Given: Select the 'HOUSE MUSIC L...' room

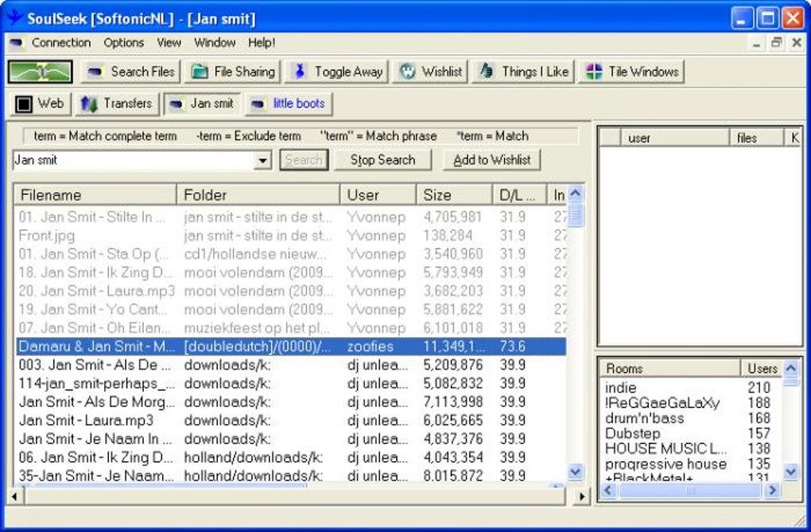Looking at the screenshot, I should (x=665, y=449).
